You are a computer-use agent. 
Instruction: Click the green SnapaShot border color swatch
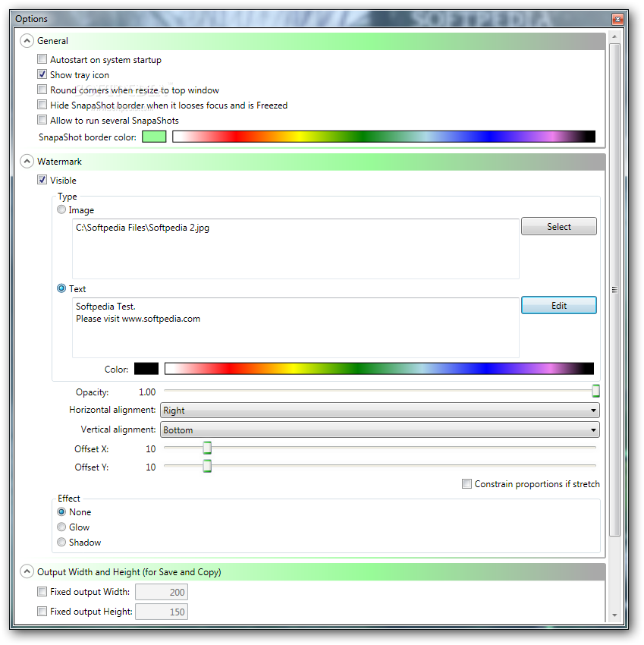click(x=154, y=137)
